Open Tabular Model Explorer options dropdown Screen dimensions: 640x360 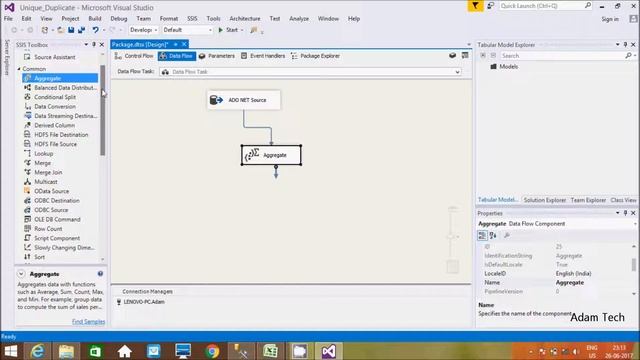(618, 44)
